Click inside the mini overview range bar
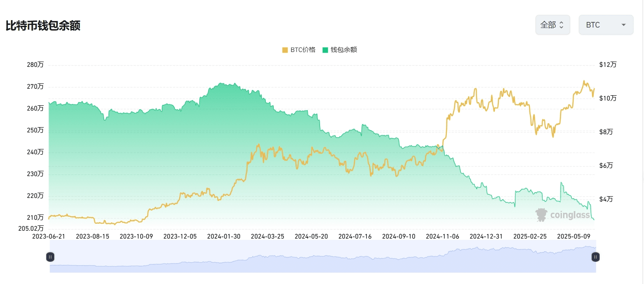The height and width of the screenshot is (284, 644). (x=323, y=256)
